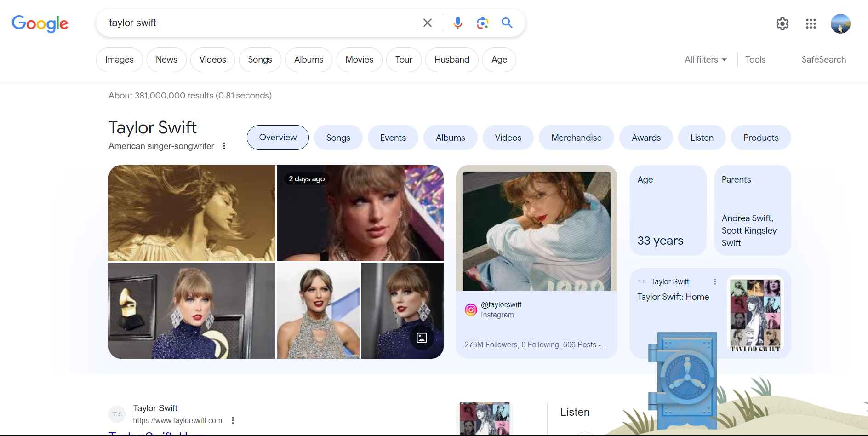868x436 pixels.
Task: Open the Taylor Swift: Home link
Action: tap(673, 297)
